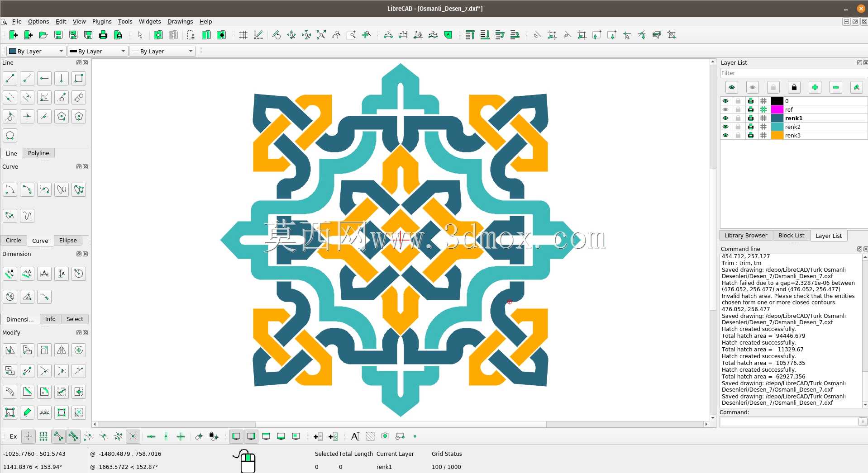The image size is (868, 473).
Task: Toggle print setting for renk1 layer
Action: 751,118
